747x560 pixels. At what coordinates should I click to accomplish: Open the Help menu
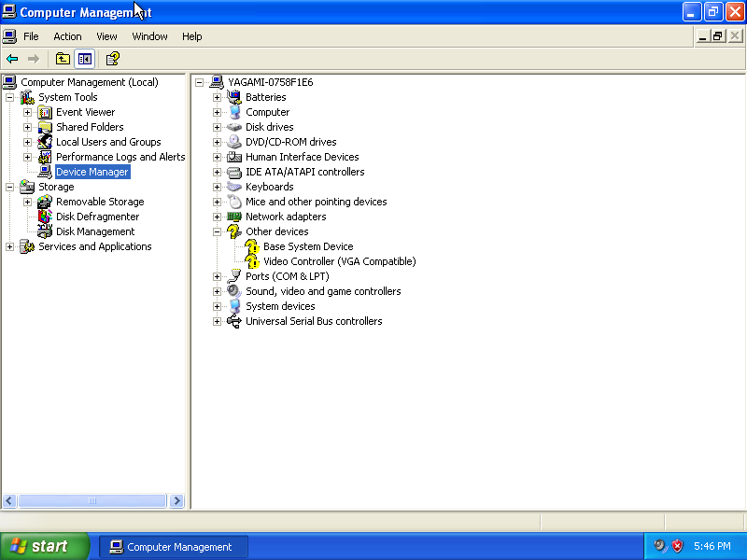click(x=192, y=36)
